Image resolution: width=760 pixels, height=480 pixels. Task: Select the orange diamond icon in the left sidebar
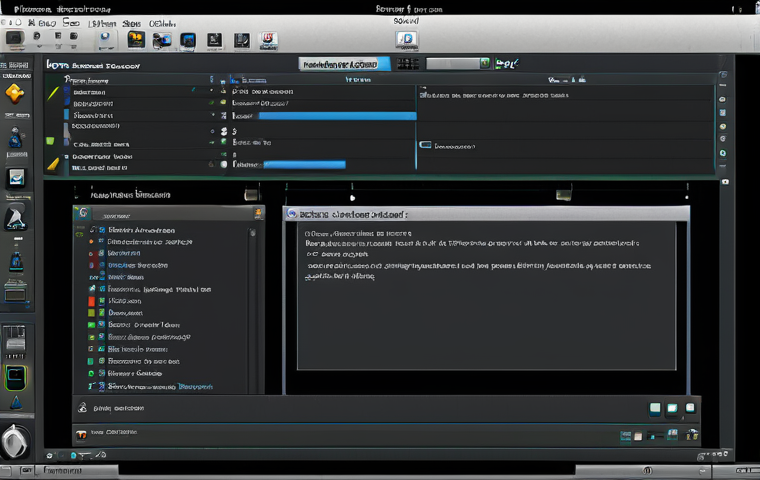15,94
